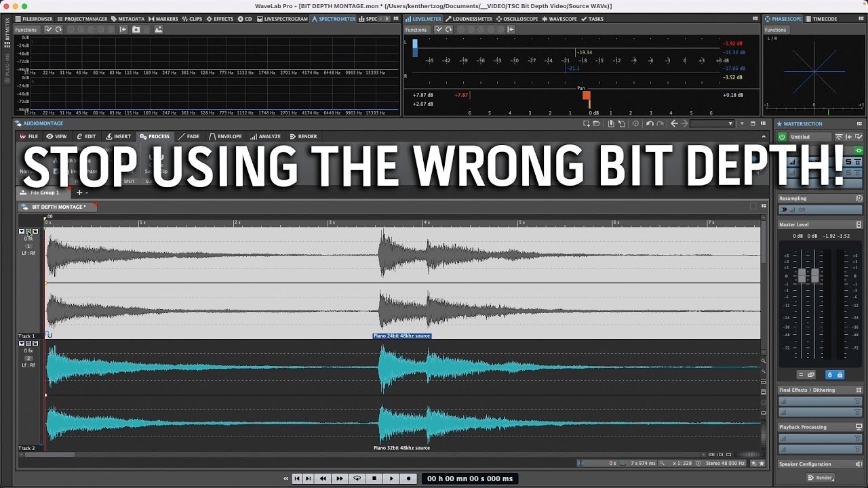The width and height of the screenshot is (868, 488).
Task: Open the Insert tab
Action: pyautogui.click(x=119, y=136)
